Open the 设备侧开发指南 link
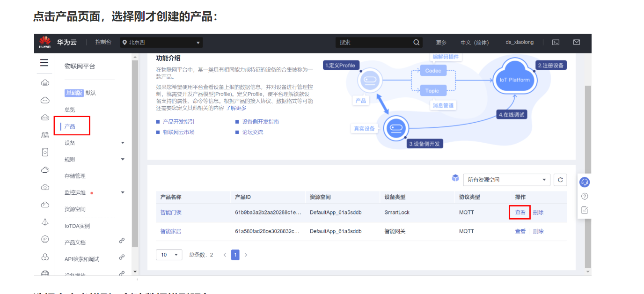The height and width of the screenshot is (294, 644). click(260, 122)
